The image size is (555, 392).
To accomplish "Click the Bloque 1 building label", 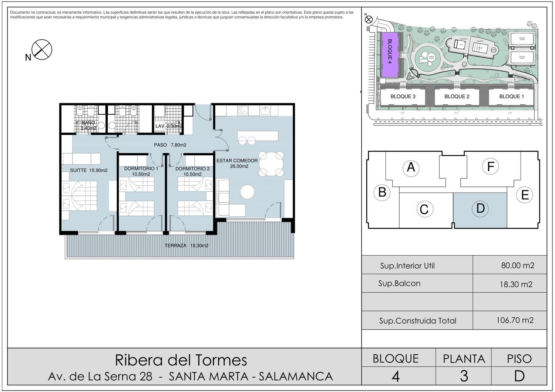I will point(511,97).
